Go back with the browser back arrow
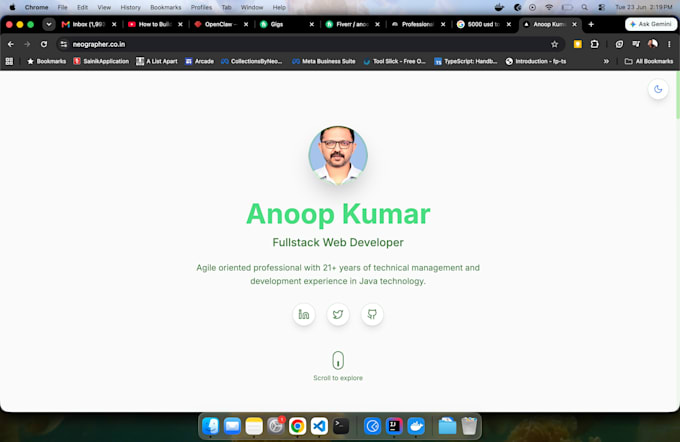This screenshot has width=680, height=442. [x=11, y=44]
